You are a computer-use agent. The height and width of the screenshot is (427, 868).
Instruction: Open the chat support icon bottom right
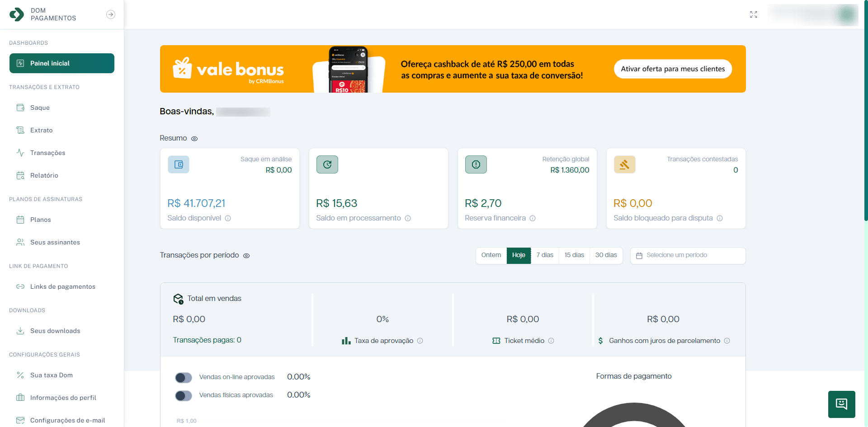coord(841,404)
